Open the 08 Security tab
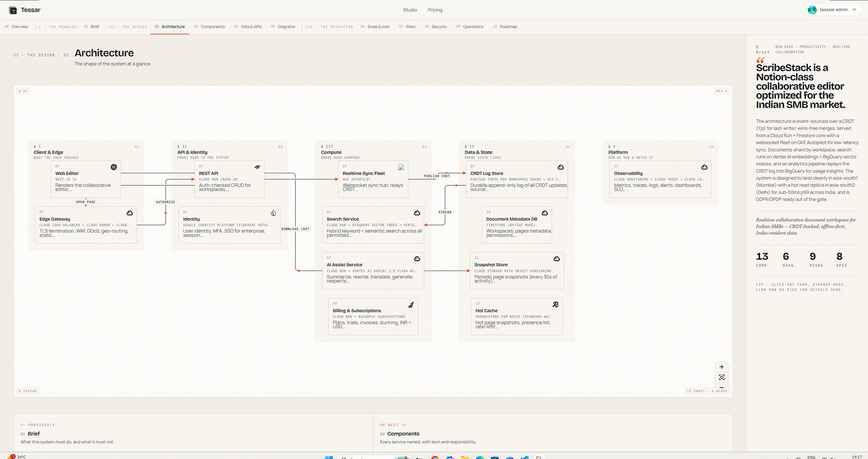Viewport: 868px width, 459px height. click(436, 27)
